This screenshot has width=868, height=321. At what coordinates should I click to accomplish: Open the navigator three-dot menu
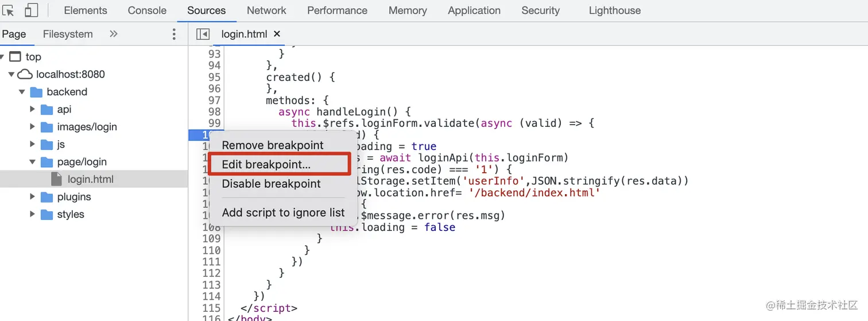point(174,34)
